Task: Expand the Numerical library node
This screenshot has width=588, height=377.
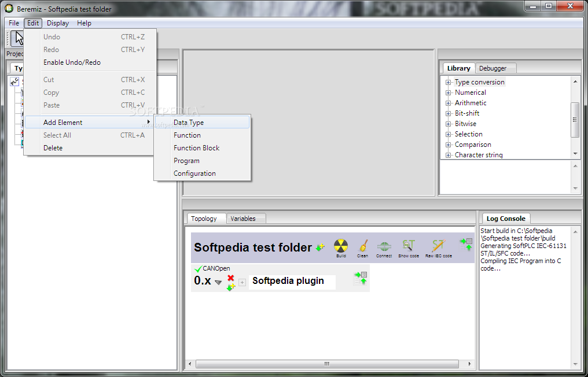Action: click(448, 93)
